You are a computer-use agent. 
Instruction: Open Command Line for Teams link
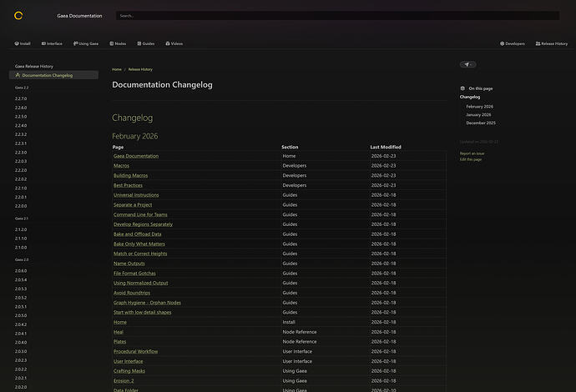pyautogui.click(x=140, y=214)
